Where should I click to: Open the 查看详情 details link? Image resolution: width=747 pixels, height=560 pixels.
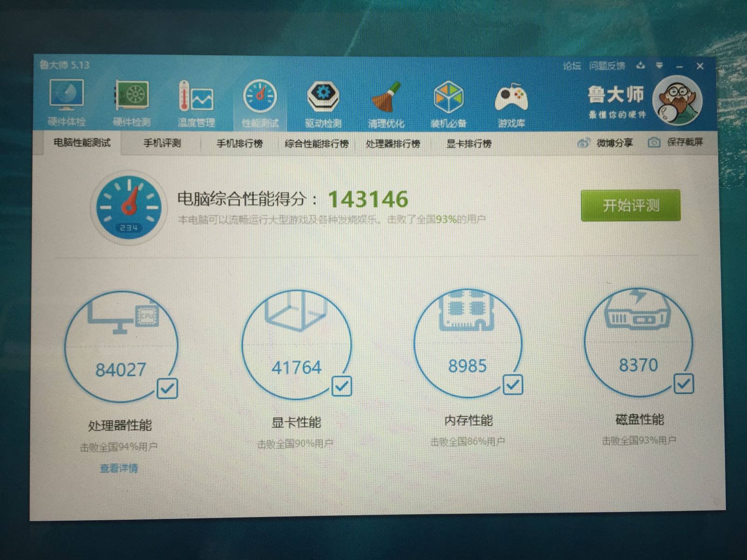[119, 468]
